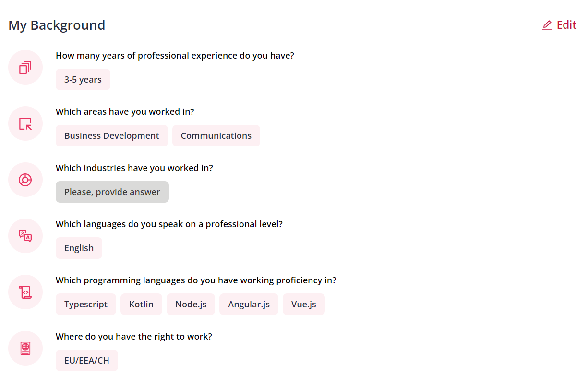The width and height of the screenshot is (588, 378).
Task: Click the industries pie chart icon
Action: coord(25,180)
